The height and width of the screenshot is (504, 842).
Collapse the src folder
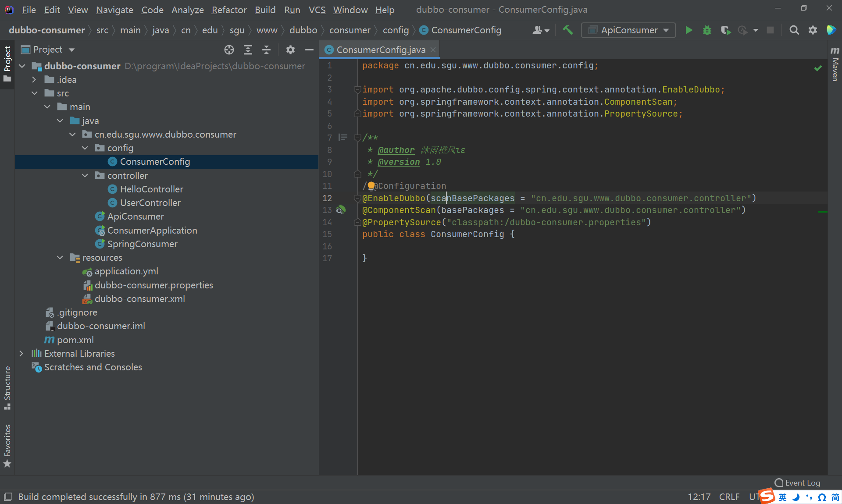coord(35,93)
